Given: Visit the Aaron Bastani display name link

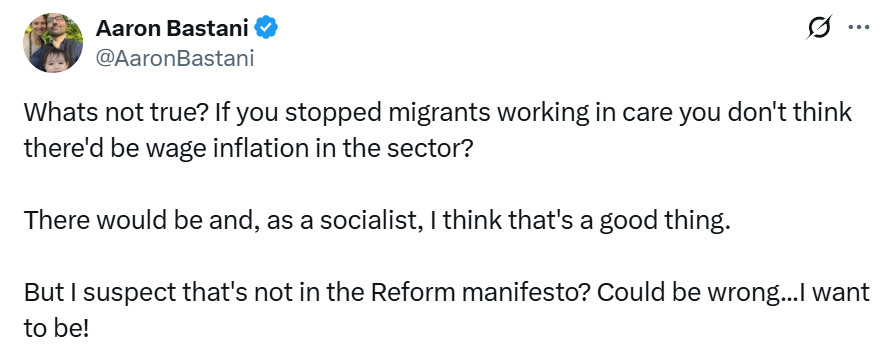Looking at the screenshot, I should point(172,28).
